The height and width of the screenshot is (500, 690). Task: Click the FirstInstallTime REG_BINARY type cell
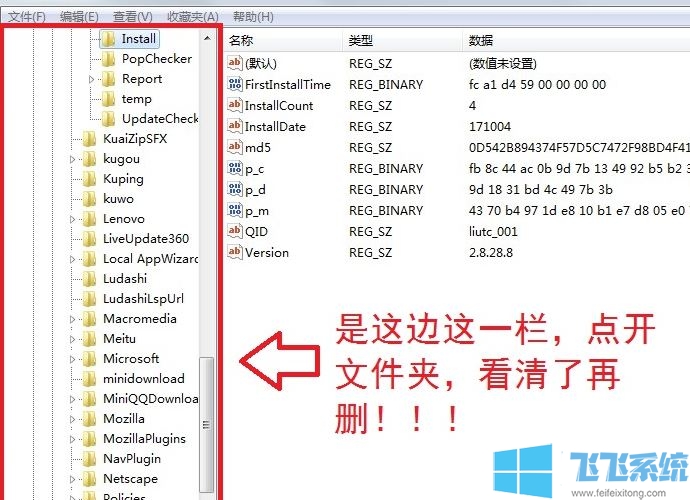386,85
